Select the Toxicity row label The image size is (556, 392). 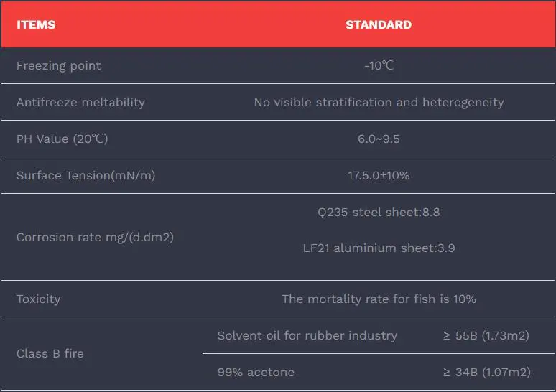tap(38, 299)
